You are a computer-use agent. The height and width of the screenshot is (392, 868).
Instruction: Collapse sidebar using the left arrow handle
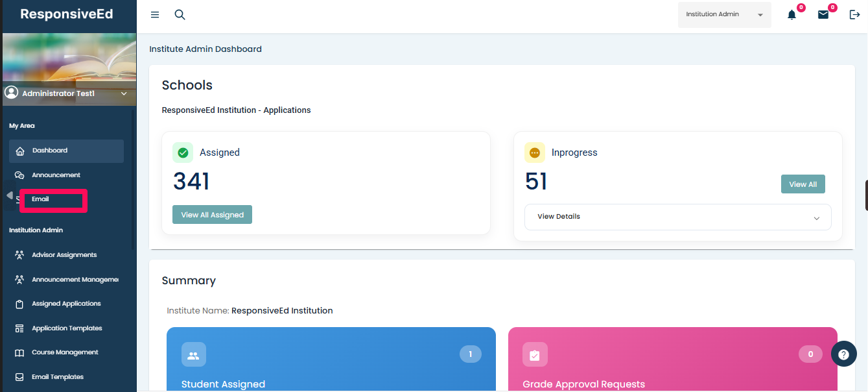[x=9, y=195]
